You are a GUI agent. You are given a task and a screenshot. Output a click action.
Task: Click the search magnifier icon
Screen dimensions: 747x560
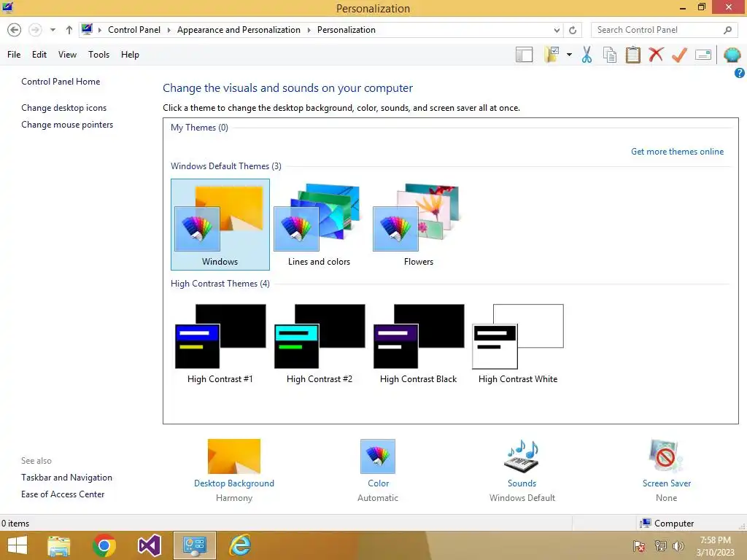tap(727, 30)
